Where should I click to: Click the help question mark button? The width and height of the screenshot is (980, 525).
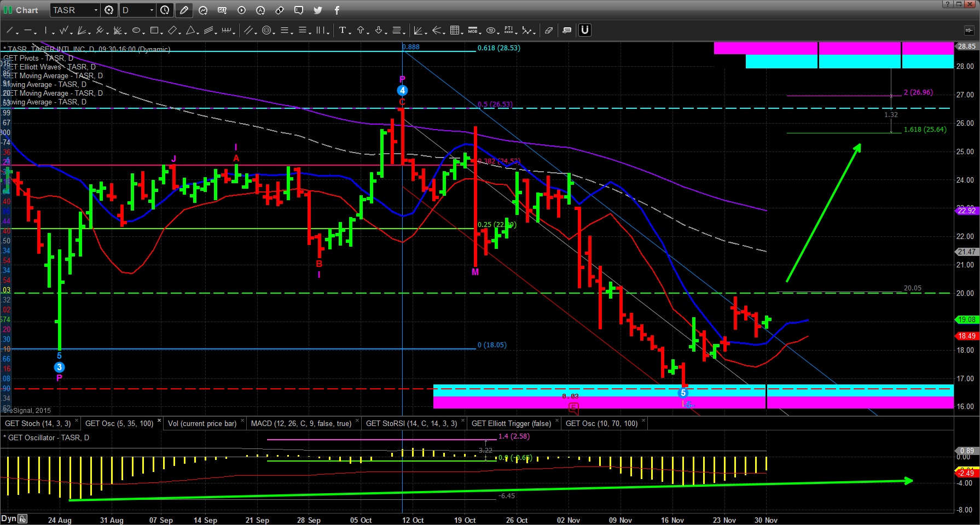click(x=947, y=4)
